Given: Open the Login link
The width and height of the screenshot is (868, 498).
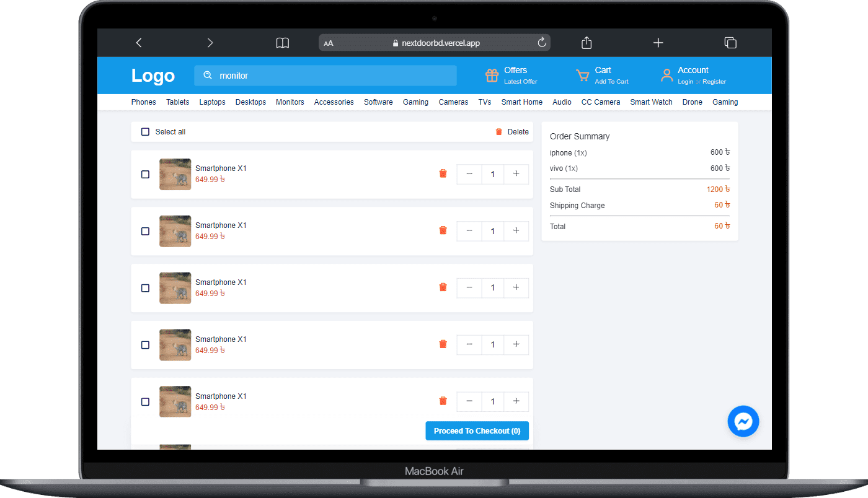Looking at the screenshot, I should [x=685, y=82].
